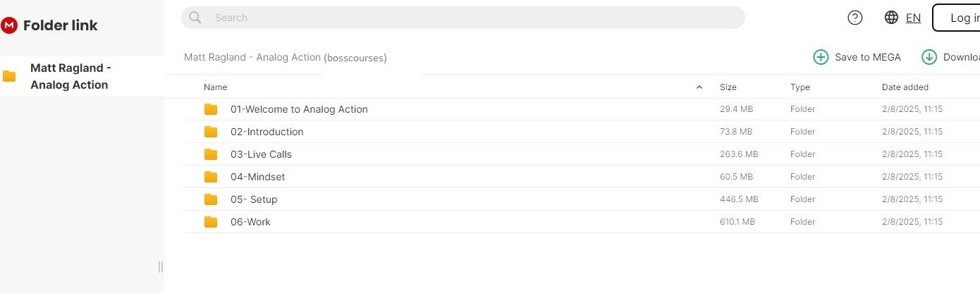The width and height of the screenshot is (980, 293).
Task: Open the help question mark icon
Action: (855, 18)
